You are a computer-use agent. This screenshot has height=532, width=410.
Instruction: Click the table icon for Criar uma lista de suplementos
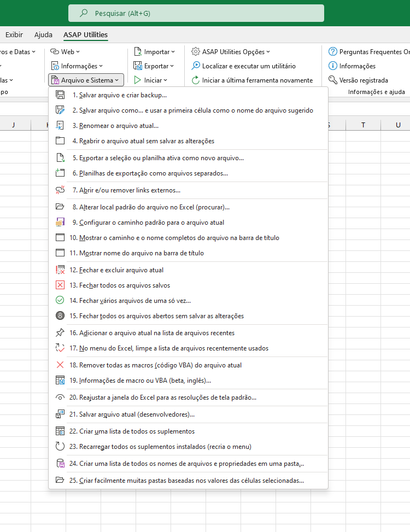click(x=60, y=431)
